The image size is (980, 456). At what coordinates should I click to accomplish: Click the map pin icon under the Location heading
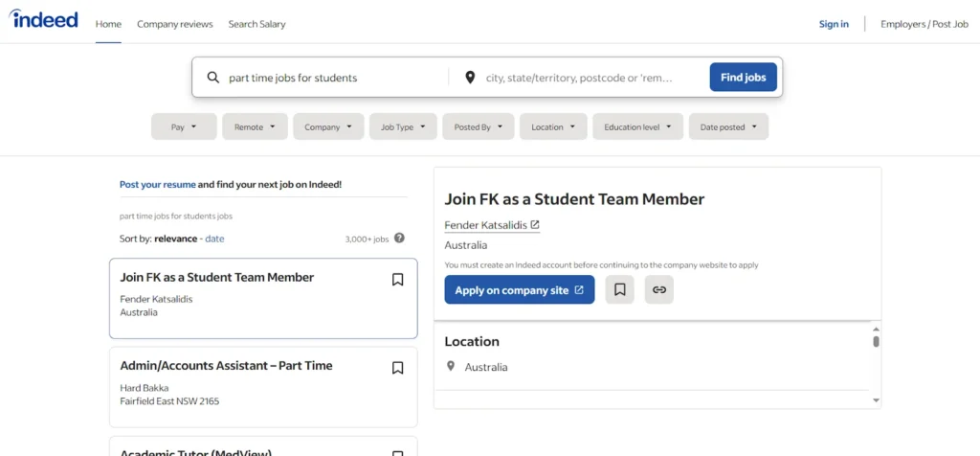(451, 367)
